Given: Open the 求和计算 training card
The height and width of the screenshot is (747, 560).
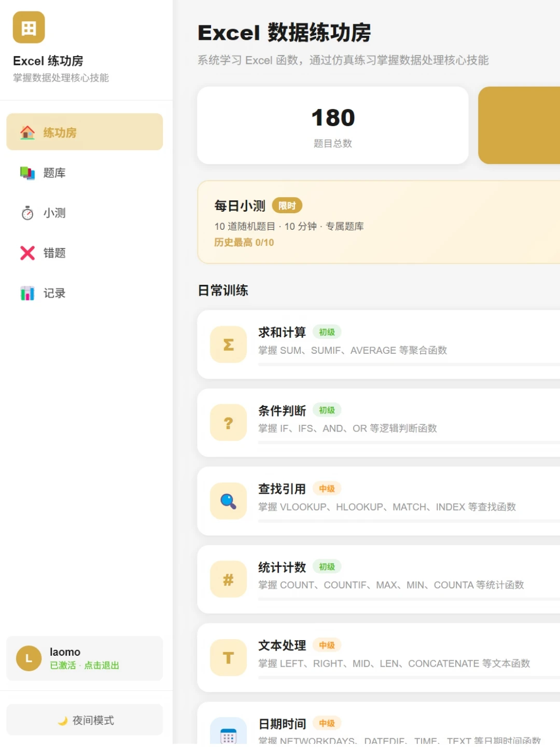Looking at the screenshot, I should tap(379, 344).
